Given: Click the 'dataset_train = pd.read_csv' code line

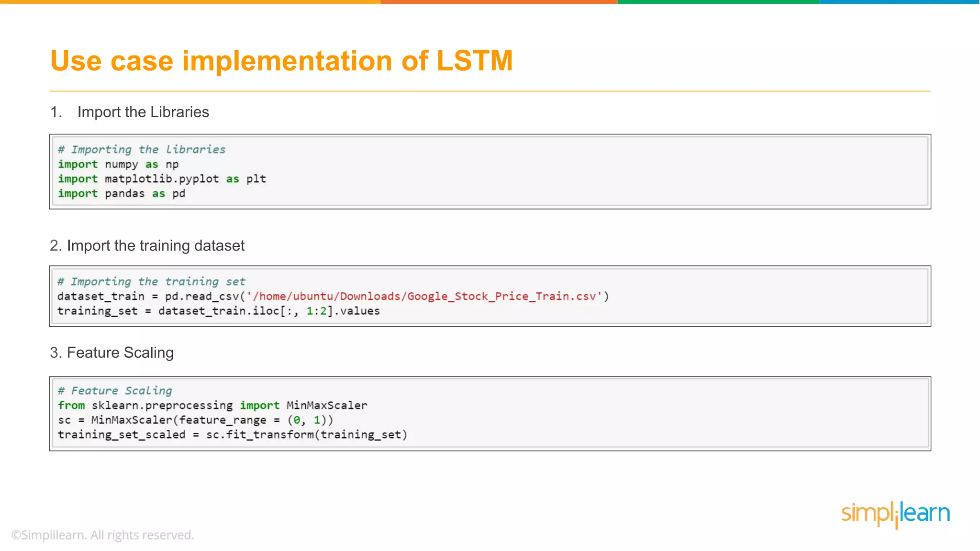Looking at the screenshot, I should pos(333,297).
